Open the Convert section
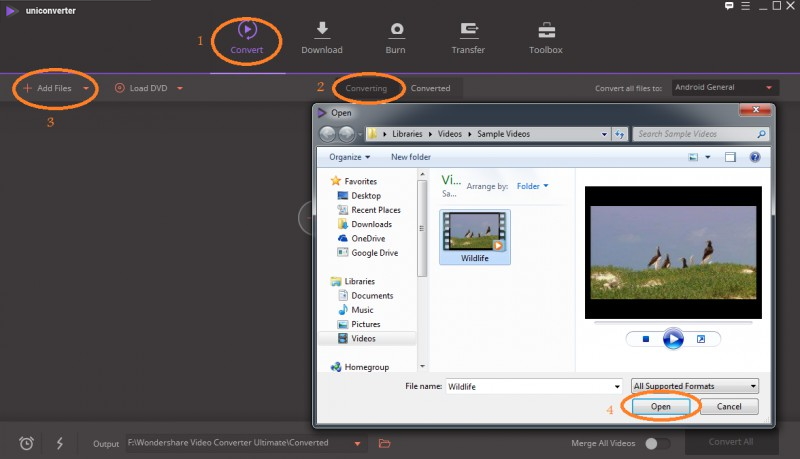Image resolution: width=800 pixels, height=459 pixels. coord(247,38)
